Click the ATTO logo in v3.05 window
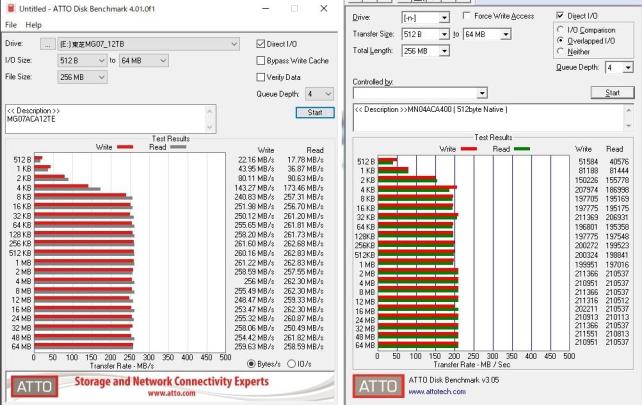Screen dimensions: 642x405 (378, 385)
